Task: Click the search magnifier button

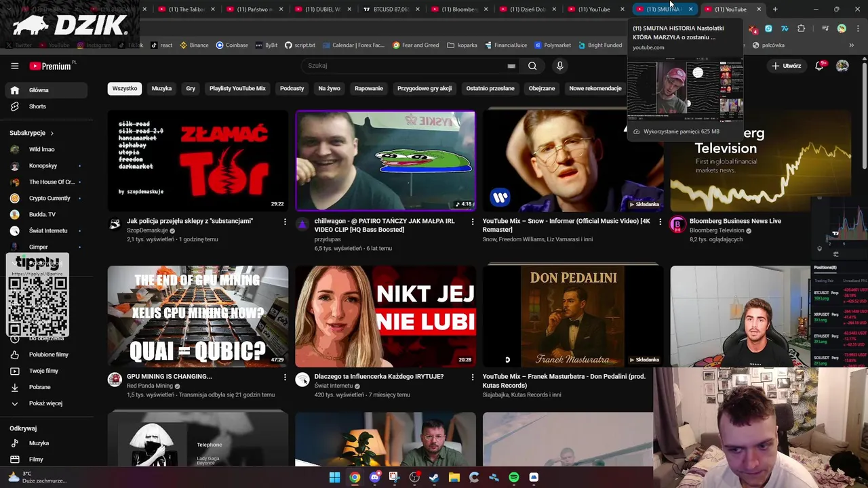Action: tap(532, 66)
